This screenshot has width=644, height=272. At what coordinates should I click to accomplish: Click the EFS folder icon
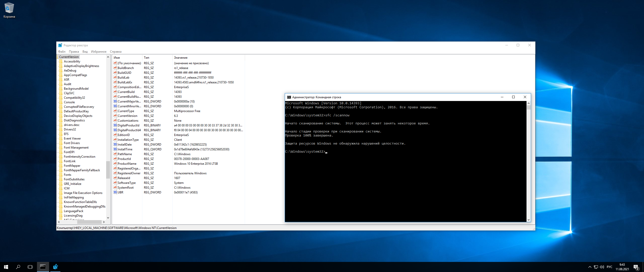point(61,134)
